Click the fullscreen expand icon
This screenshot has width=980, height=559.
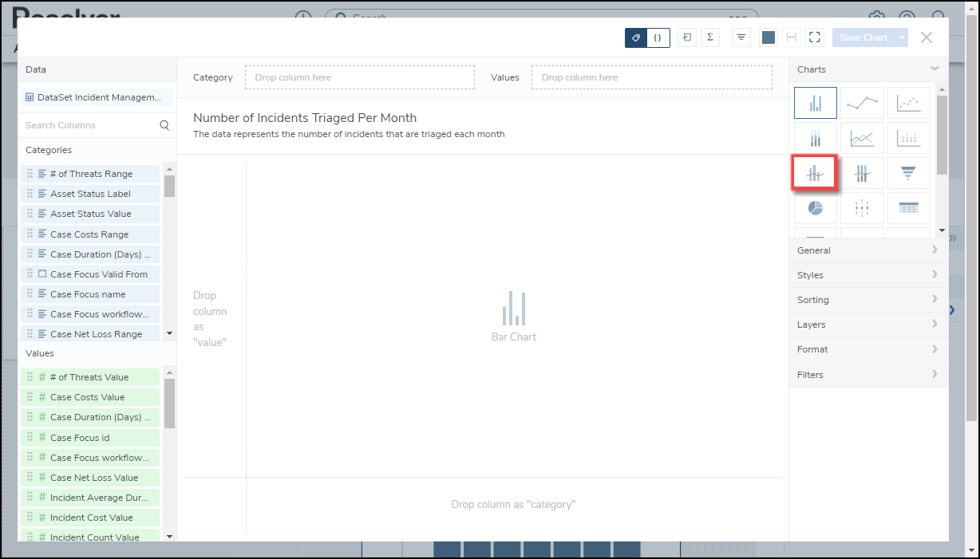click(x=814, y=37)
